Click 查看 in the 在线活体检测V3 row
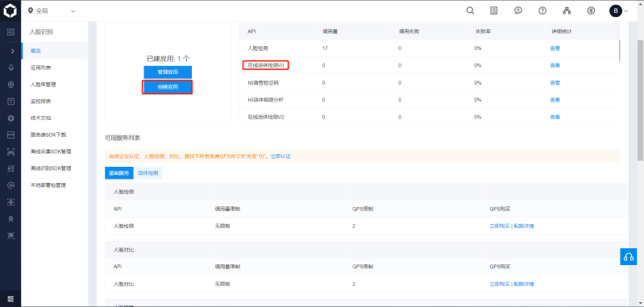Image resolution: width=644 pixels, height=307 pixels. [x=555, y=65]
